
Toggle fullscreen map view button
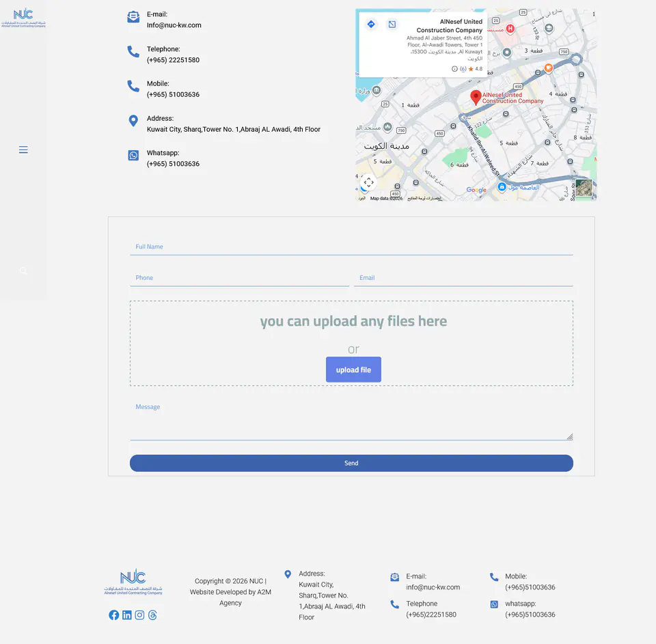368,182
